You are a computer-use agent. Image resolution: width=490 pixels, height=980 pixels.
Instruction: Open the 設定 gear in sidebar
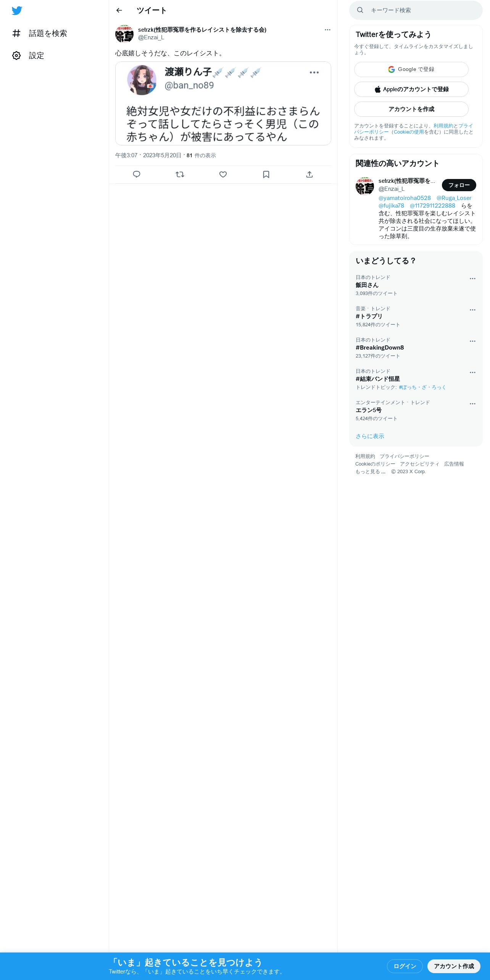[x=28, y=56]
